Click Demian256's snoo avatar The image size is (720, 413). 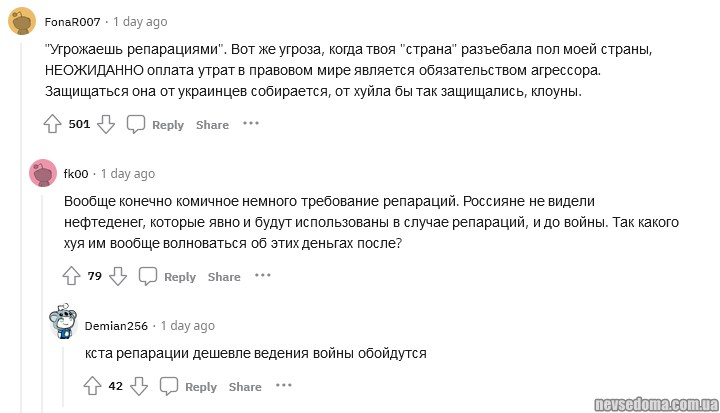(x=64, y=325)
